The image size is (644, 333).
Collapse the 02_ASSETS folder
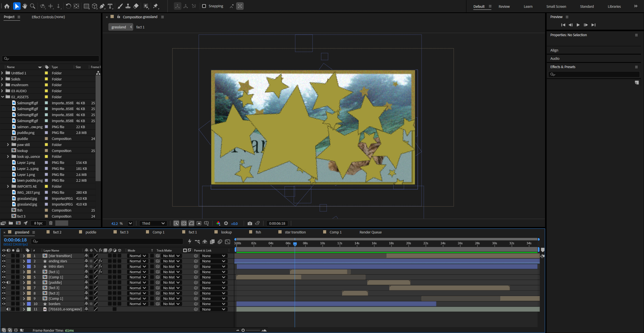point(2,97)
